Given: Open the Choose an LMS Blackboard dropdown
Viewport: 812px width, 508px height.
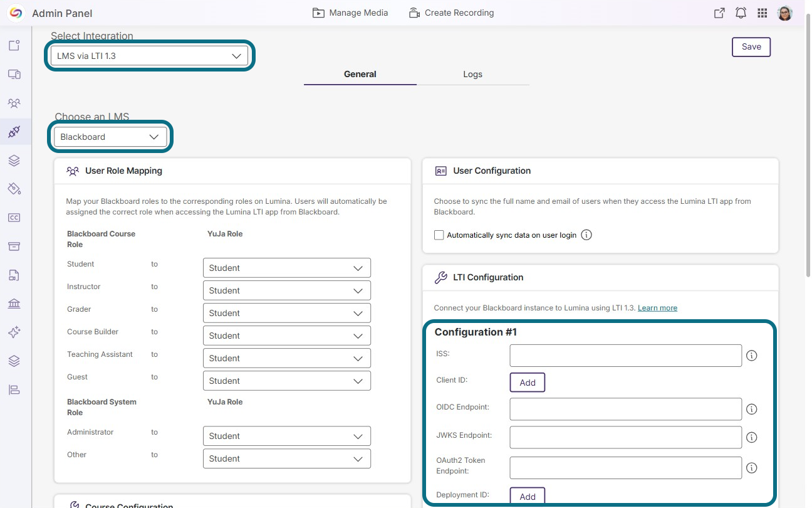Looking at the screenshot, I should 110,137.
